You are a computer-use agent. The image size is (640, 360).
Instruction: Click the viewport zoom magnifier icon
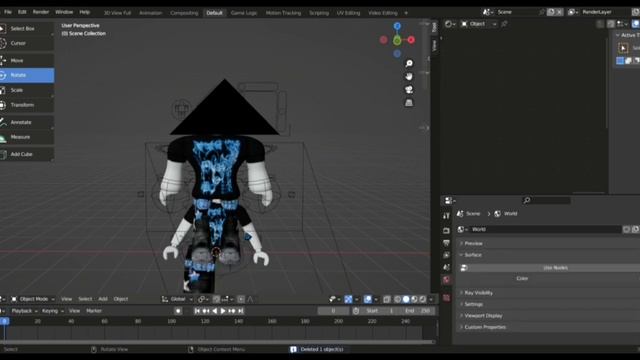tap(409, 63)
